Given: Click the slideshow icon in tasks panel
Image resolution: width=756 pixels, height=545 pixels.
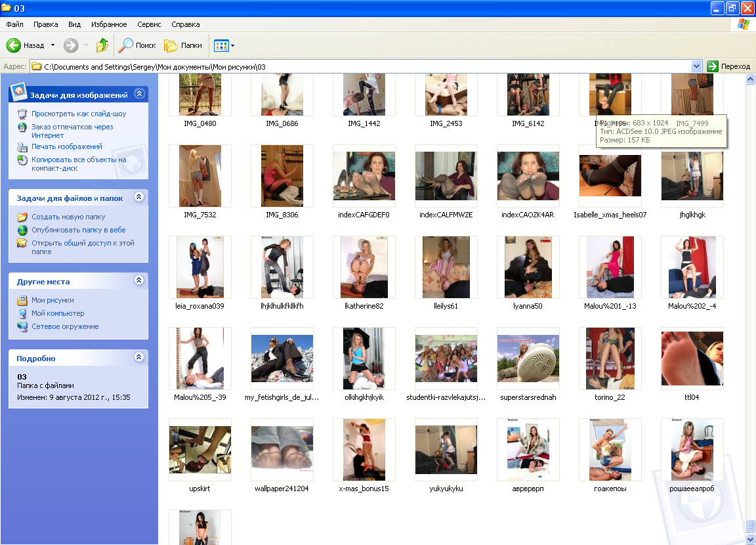Looking at the screenshot, I should (22, 114).
